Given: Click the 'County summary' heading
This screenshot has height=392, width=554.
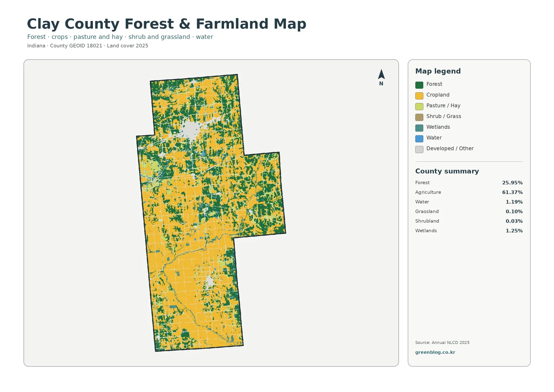Looking at the screenshot, I should point(447,171).
